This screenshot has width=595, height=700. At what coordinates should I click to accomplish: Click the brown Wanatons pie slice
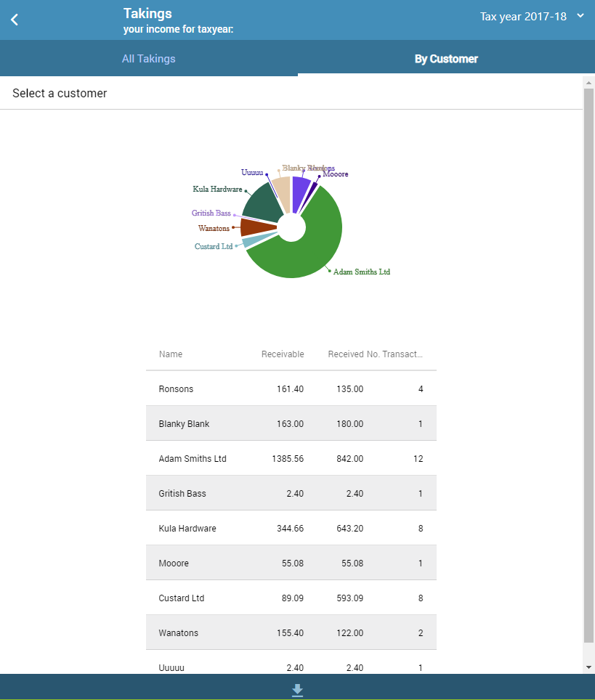258,227
